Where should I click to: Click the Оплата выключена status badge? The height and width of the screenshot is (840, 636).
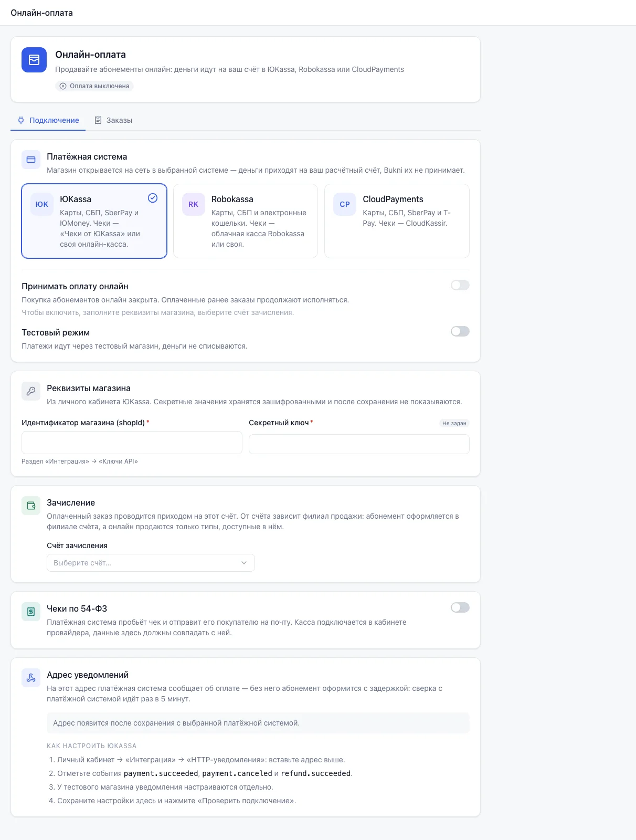click(94, 86)
